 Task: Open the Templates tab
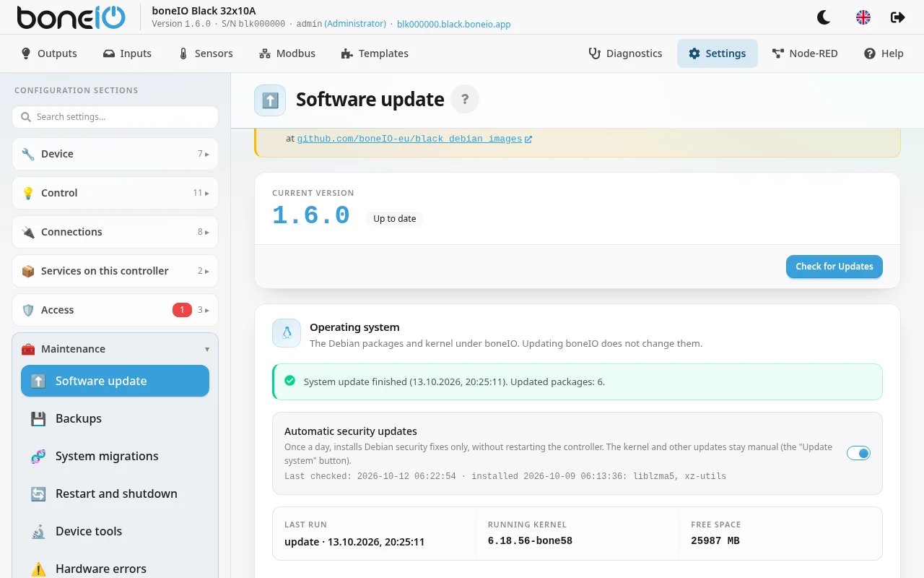375,53
